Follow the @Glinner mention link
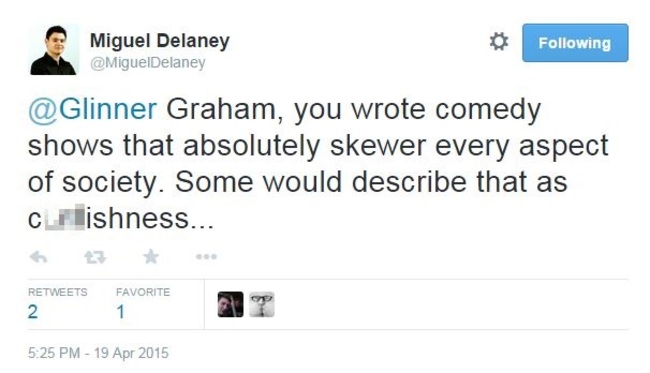650x373 pixels. pos(92,109)
